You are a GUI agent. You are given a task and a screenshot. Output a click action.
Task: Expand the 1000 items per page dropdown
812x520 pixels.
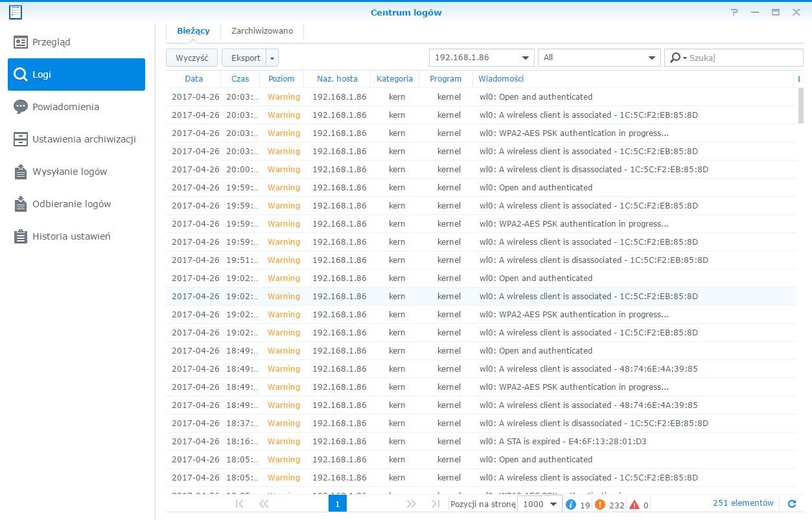coord(553,504)
